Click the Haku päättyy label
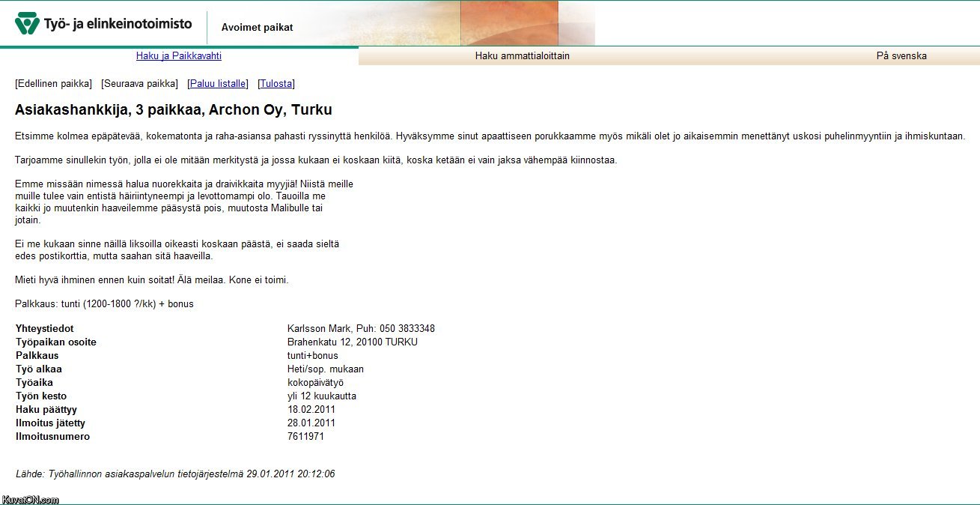This screenshot has height=505, width=980. (x=46, y=410)
